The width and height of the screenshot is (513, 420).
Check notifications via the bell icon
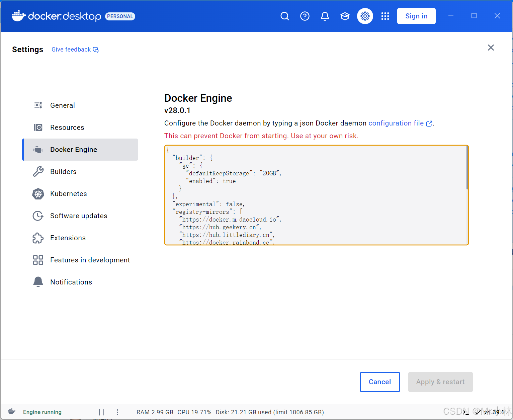point(325,16)
